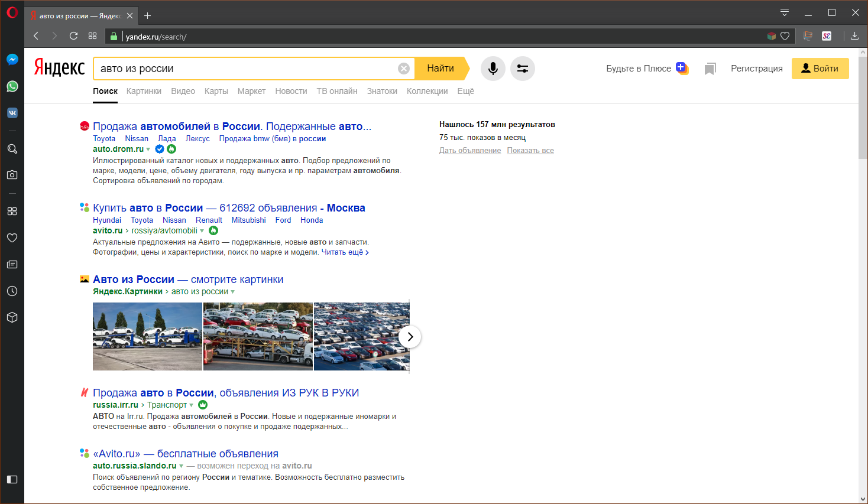Add page to bookmarks with the address-bar heart
The width and height of the screenshot is (868, 504).
point(785,36)
